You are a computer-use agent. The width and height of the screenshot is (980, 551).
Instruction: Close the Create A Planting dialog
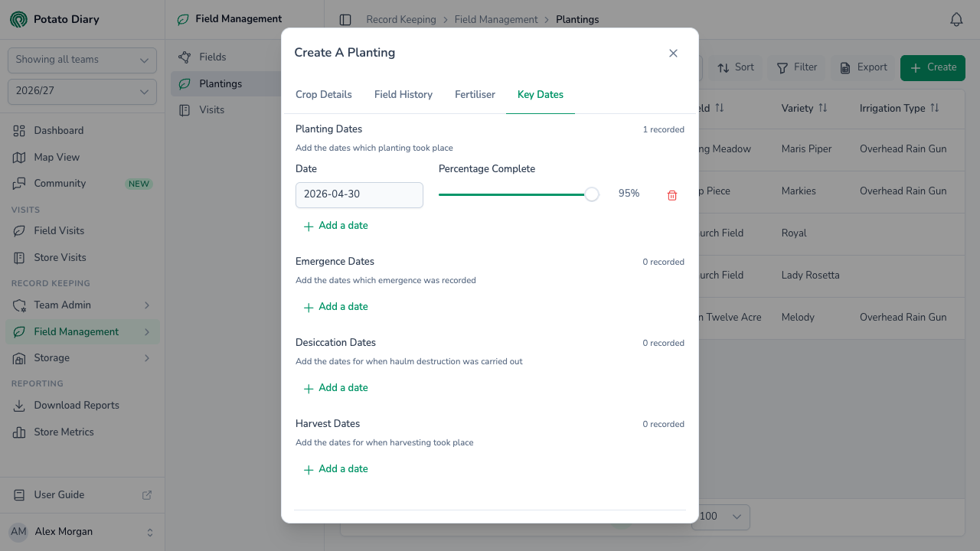(674, 53)
